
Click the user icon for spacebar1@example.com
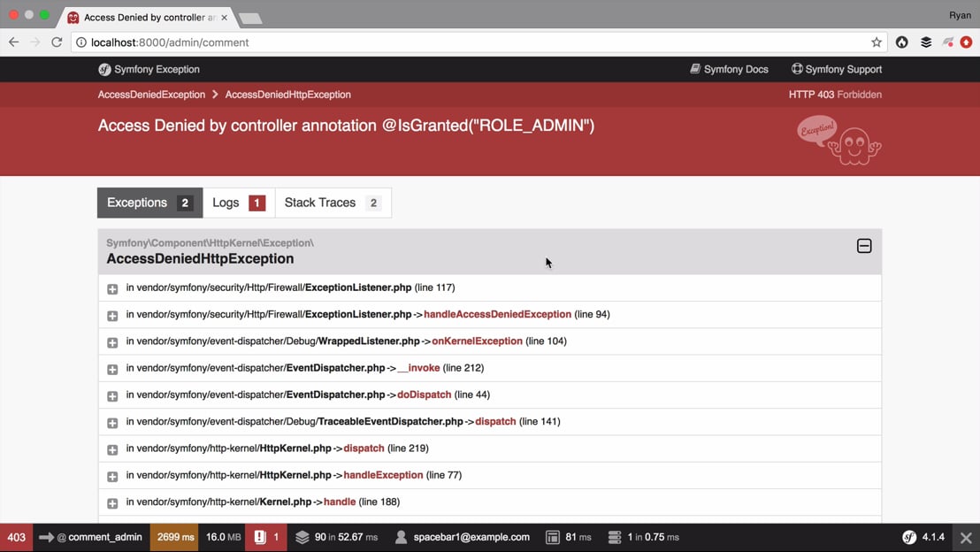pyautogui.click(x=402, y=537)
